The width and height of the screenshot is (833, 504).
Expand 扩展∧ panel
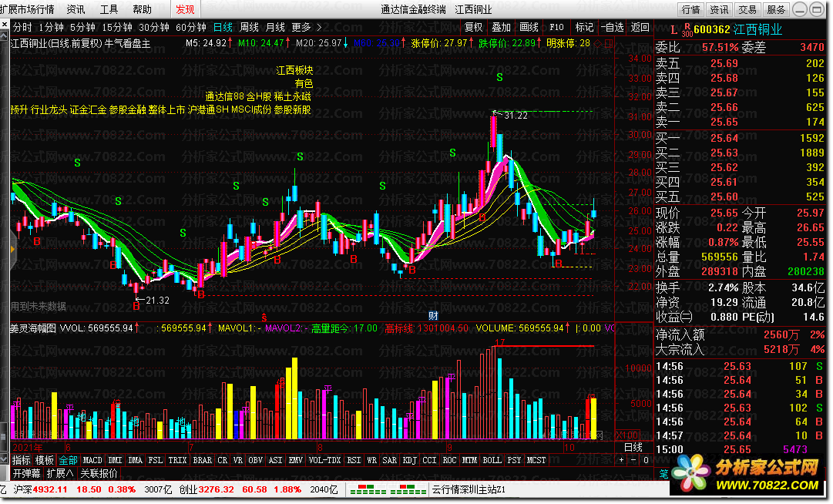point(60,473)
